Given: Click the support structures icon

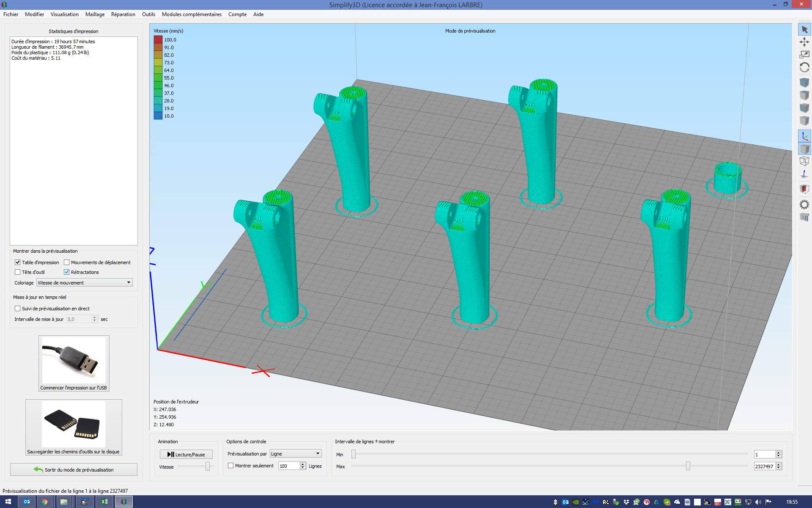Looking at the screenshot, I should (x=804, y=217).
